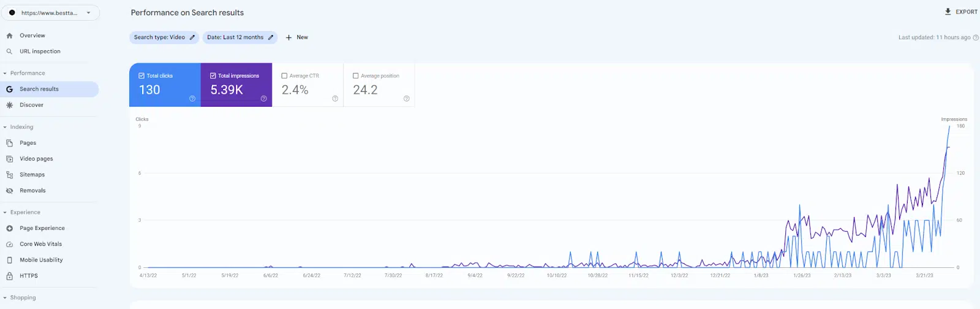The image size is (980, 309).
Task: Enable the Average CTR checkbox
Action: tap(284, 76)
